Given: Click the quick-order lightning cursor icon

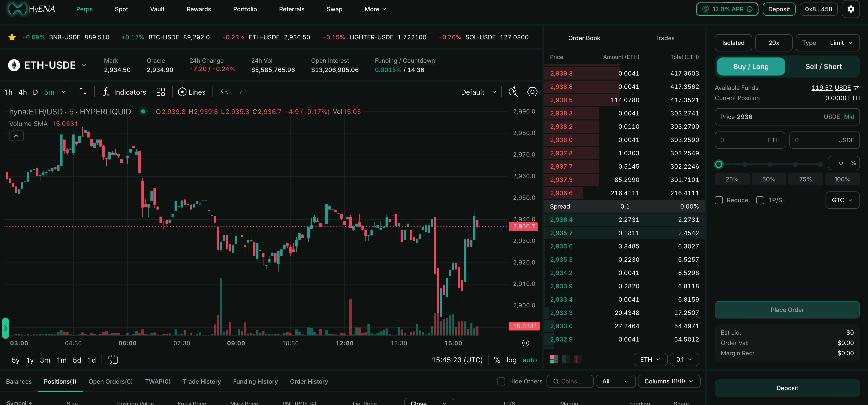Looking at the screenshot, I should tap(513, 92).
